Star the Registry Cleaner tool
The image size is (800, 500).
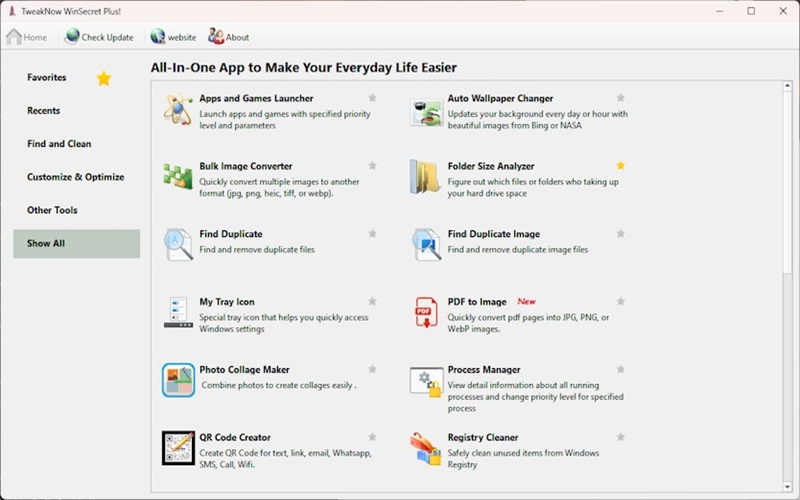(x=620, y=437)
